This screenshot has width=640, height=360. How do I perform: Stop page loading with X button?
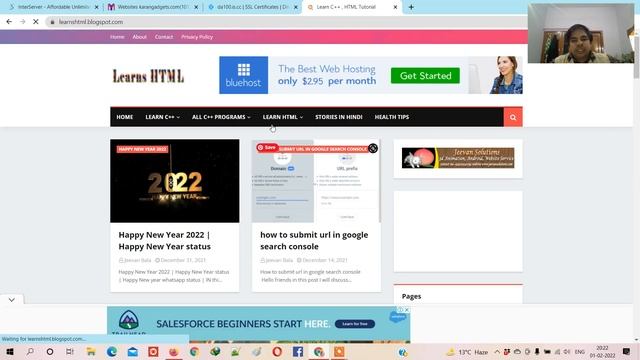click(x=36, y=22)
